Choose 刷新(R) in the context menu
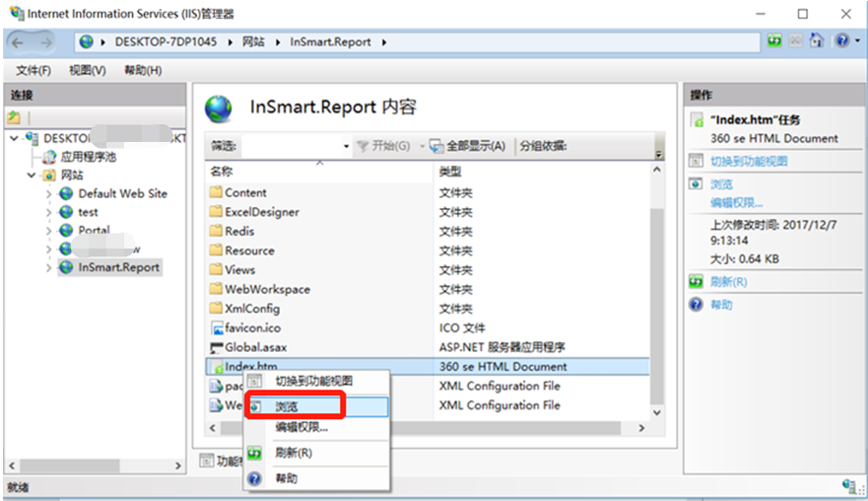 click(316, 453)
